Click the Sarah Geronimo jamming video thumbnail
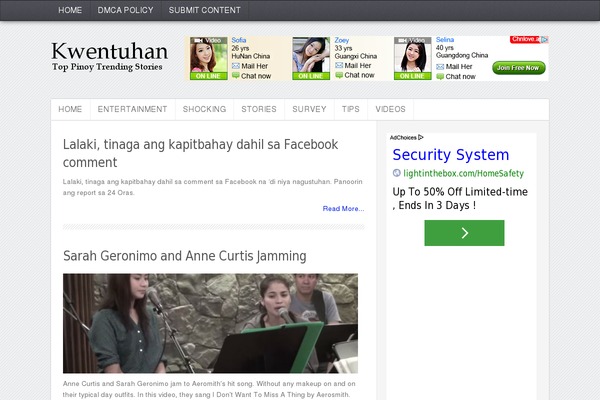 (210, 323)
